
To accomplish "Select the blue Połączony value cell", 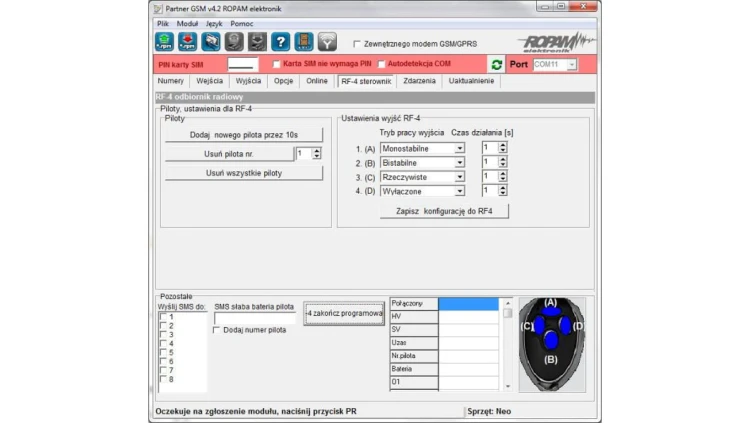I will (x=468, y=304).
